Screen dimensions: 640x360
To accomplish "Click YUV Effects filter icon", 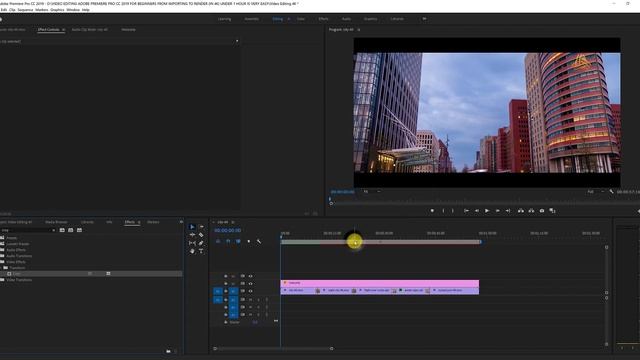I will point(79,230).
